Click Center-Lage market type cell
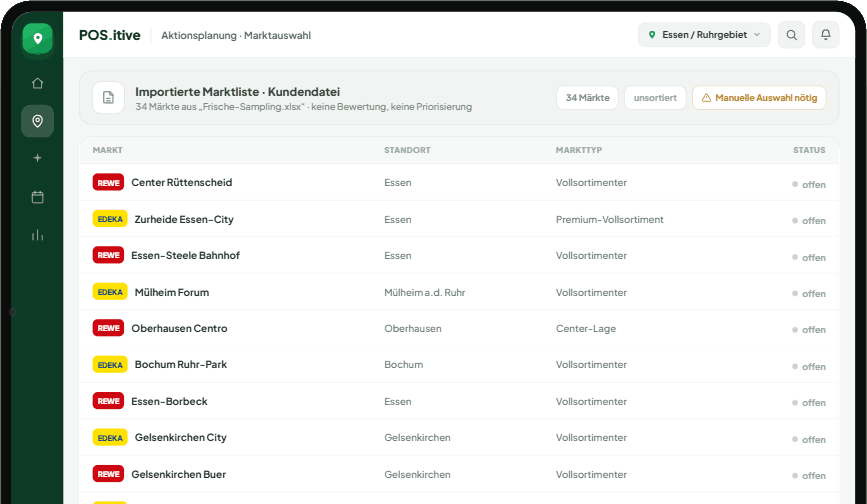The image size is (867, 504). pos(586,329)
